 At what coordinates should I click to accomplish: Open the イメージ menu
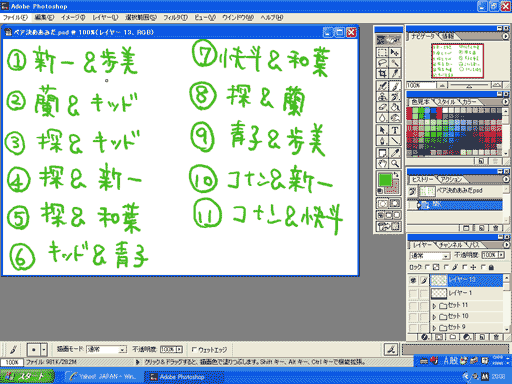pos(73,17)
